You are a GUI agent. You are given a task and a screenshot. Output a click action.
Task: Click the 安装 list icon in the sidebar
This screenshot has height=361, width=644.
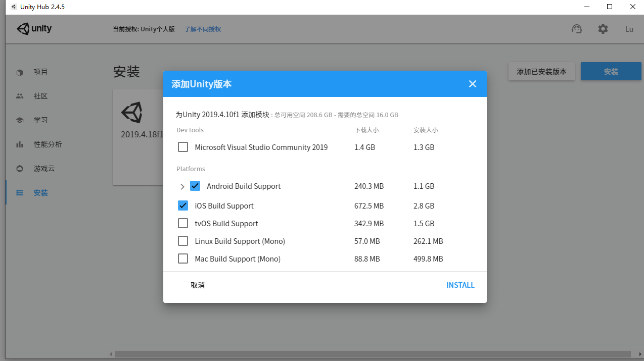20,193
